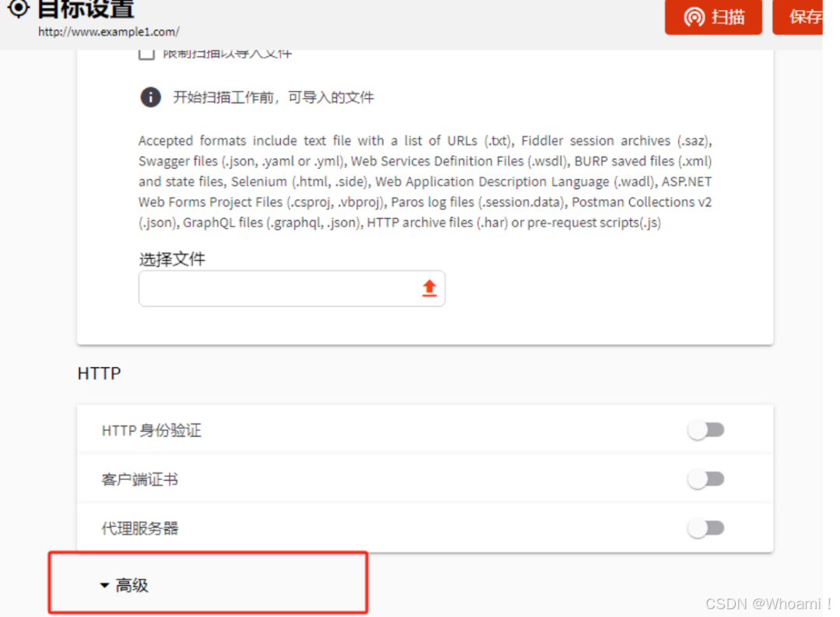Click the target settings crosshair icon
The height and width of the screenshot is (617, 840).
click(x=19, y=8)
